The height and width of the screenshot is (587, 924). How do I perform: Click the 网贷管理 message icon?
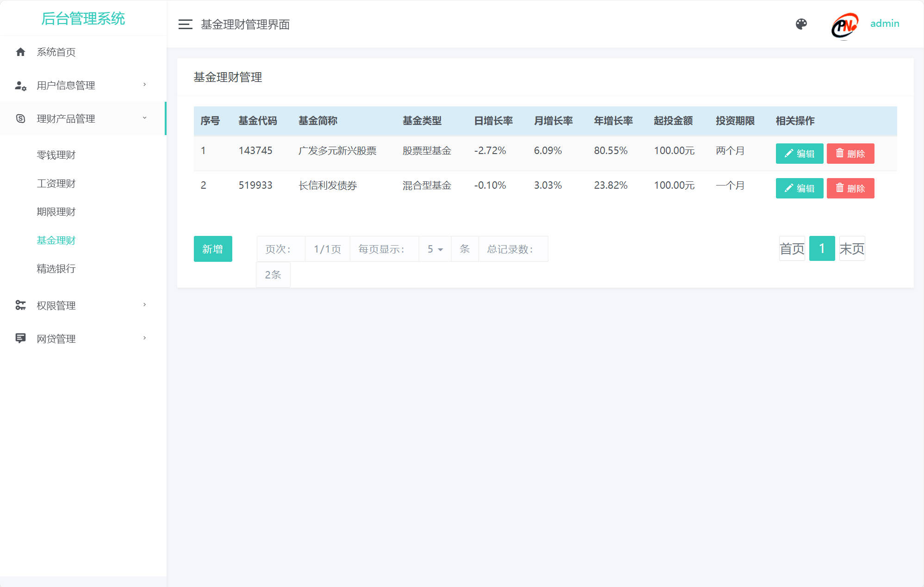20,338
